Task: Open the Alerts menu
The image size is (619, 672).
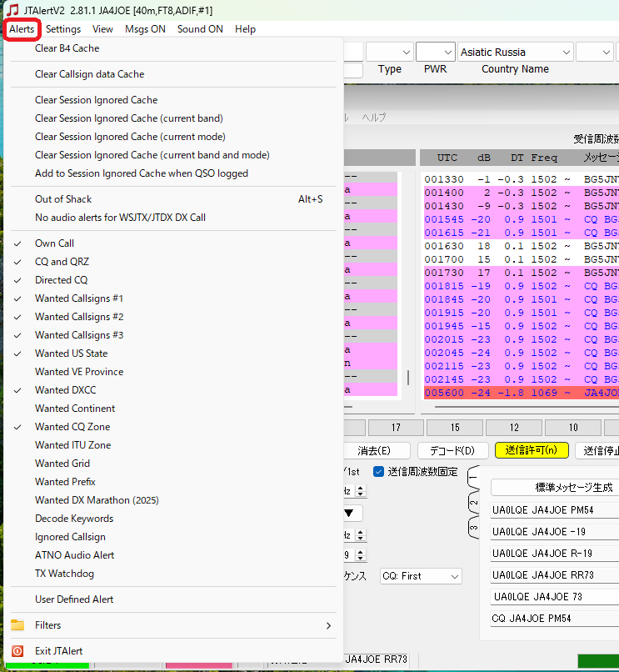Action: pyautogui.click(x=22, y=29)
